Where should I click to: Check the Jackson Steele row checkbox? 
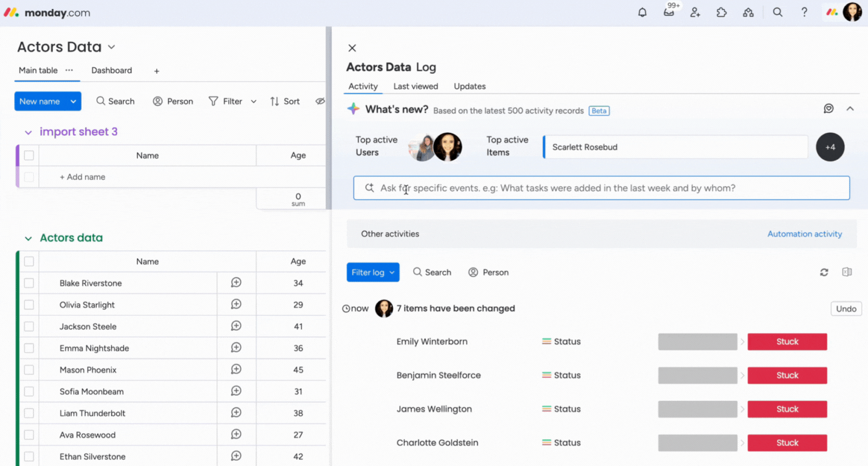pyautogui.click(x=29, y=326)
